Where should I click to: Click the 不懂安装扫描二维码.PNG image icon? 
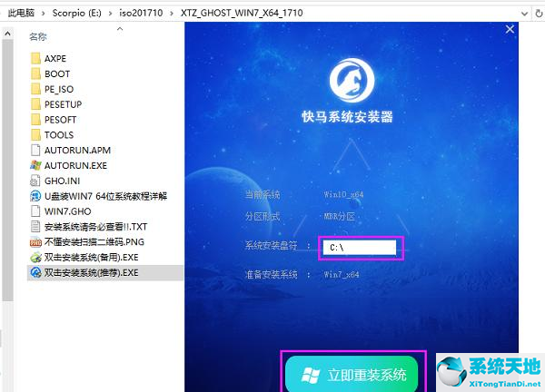35,242
